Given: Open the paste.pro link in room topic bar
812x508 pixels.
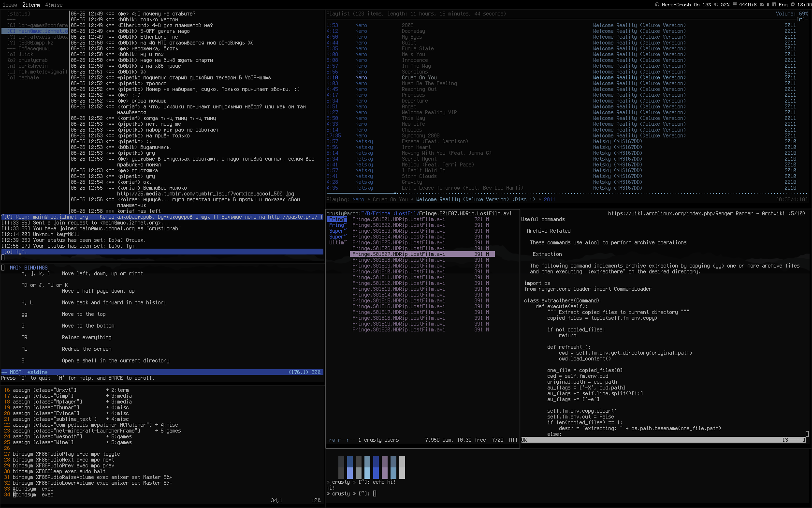Looking at the screenshot, I should (292, 217).
